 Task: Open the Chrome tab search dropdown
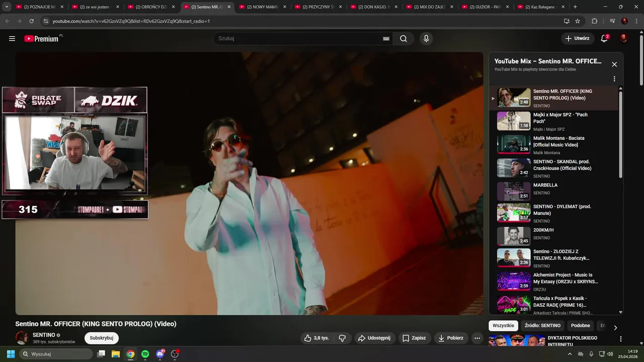tap(7, 7)
